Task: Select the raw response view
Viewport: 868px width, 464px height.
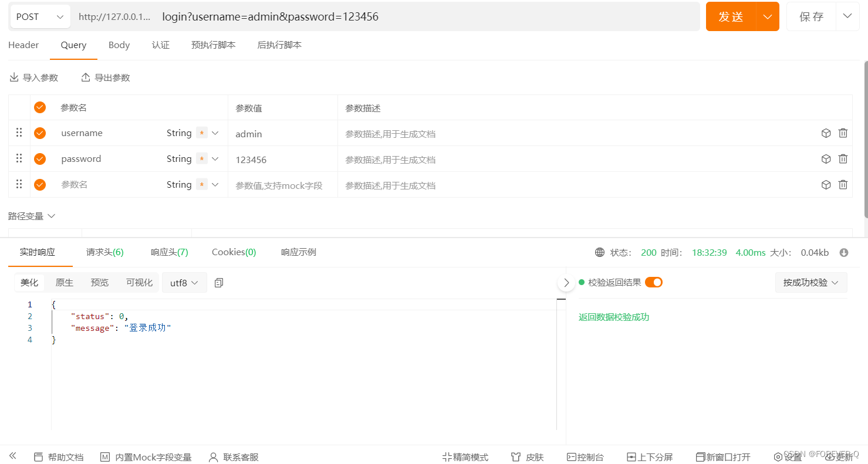Action: (65, 283)
